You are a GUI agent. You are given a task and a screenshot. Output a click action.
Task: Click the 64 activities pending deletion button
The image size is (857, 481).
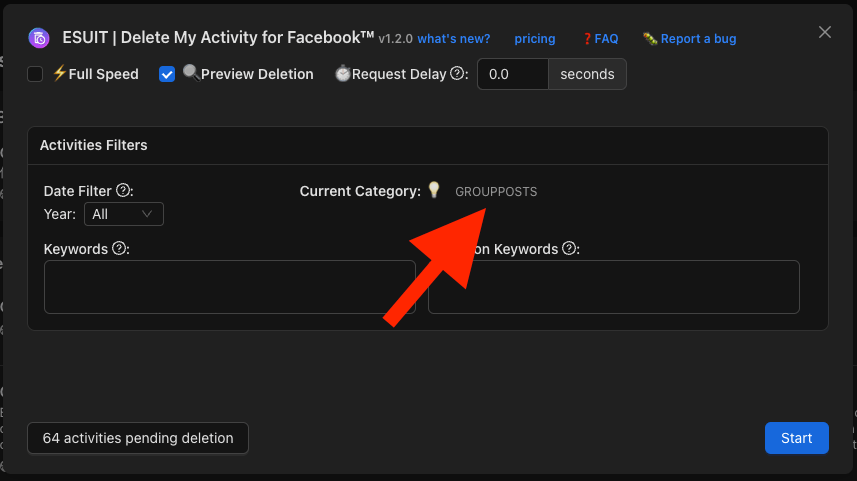point(138,438)
